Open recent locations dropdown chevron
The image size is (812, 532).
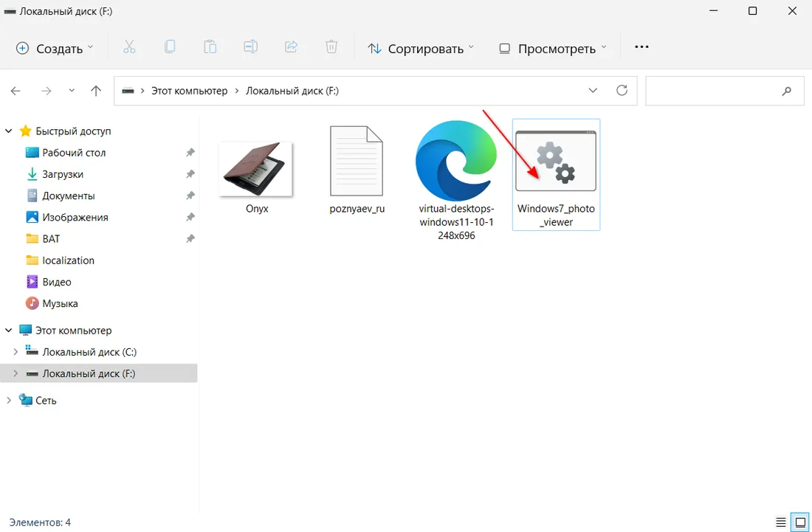[x=72, y=91]
